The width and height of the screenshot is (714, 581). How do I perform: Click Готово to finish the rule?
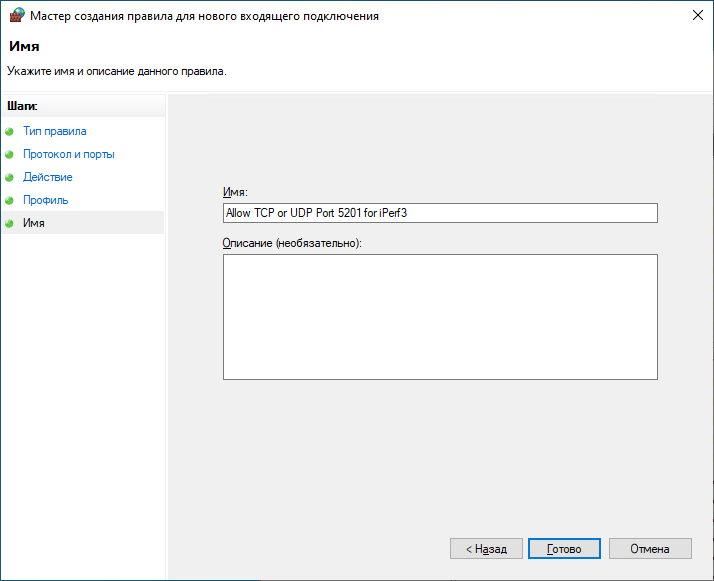(x=564, y=549)
